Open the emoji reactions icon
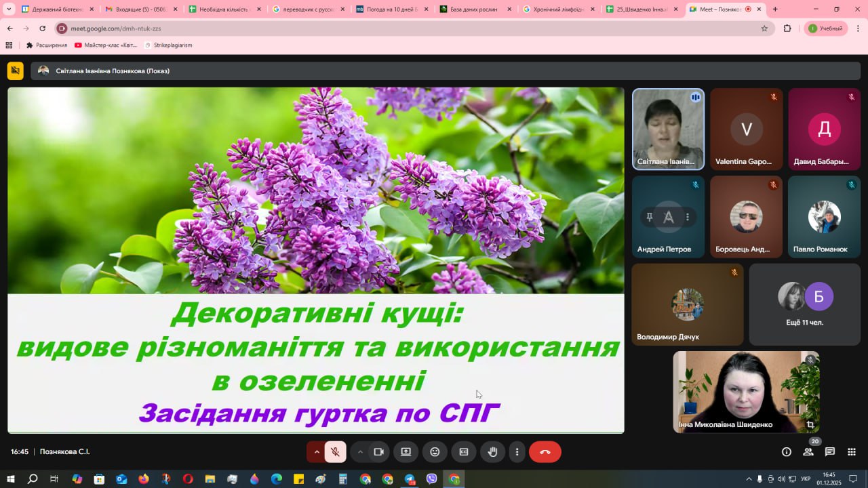The image size is (868, 488). pyautogui.click(x=435, y=452)
